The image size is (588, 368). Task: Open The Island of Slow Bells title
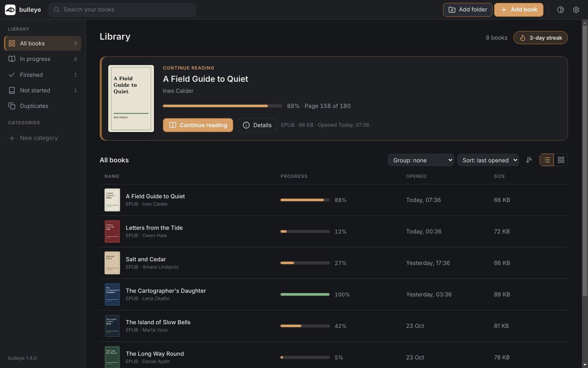158,322
